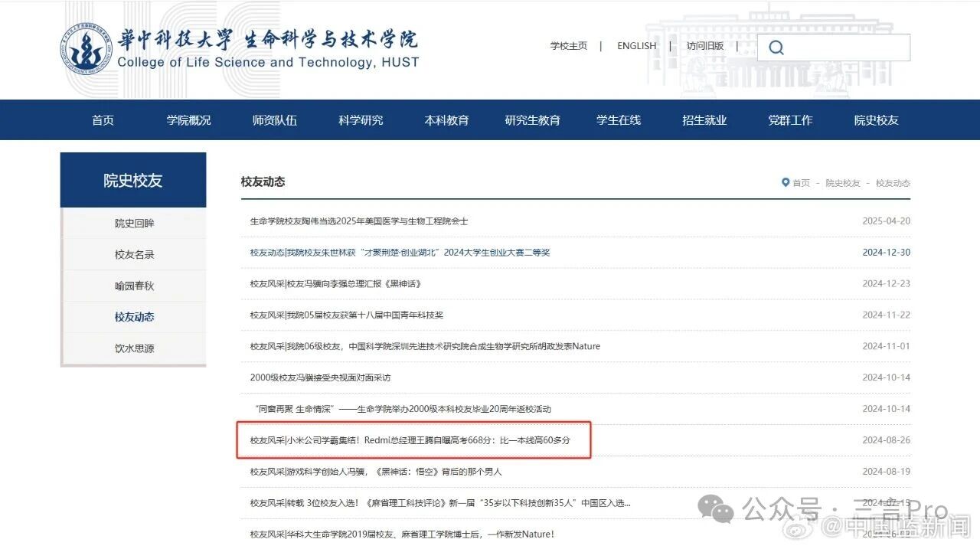Open 学院概况 navigation menu
The height and width of the screenshot is (549, 980).
(189, 120)
